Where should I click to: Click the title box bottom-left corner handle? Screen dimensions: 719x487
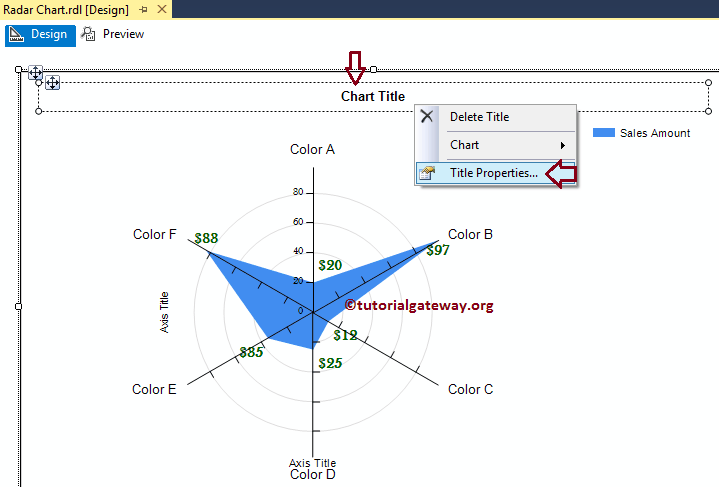coord(39,111)
